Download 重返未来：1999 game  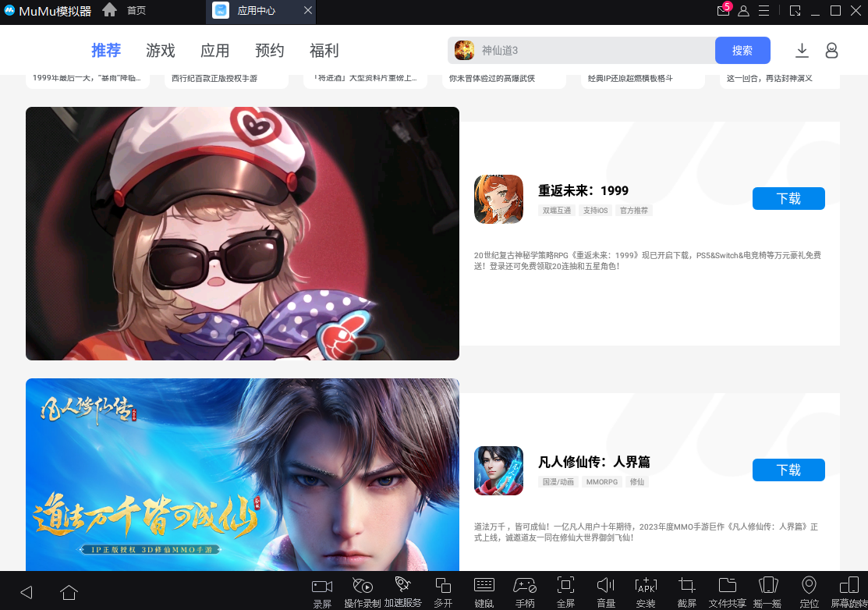[788, 199]
